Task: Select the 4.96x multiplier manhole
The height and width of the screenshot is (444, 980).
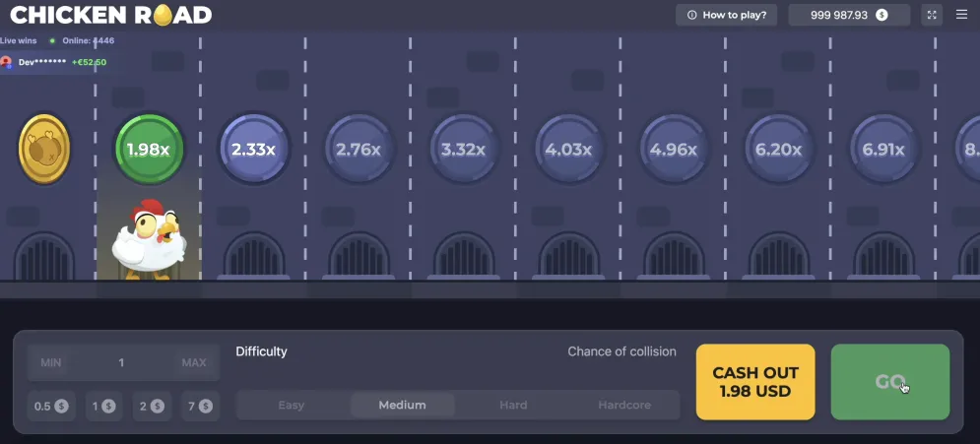Action: 673,150
